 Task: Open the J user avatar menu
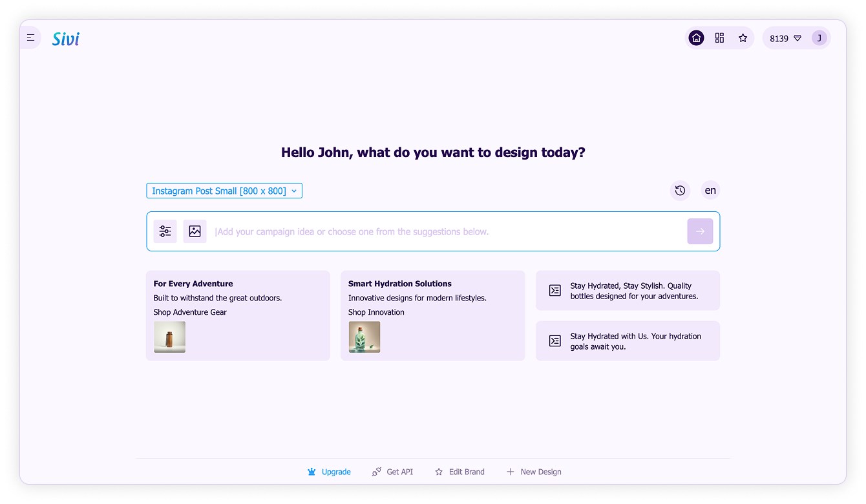(819, 38)
